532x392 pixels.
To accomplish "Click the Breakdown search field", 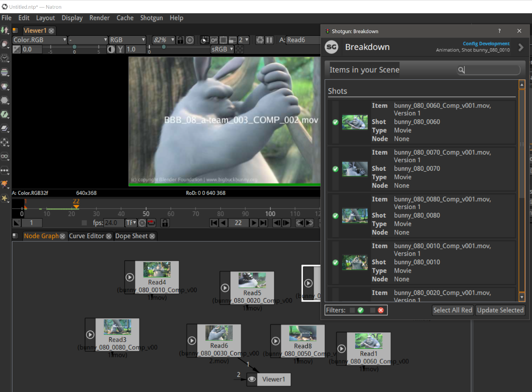I will coord(489,70).
